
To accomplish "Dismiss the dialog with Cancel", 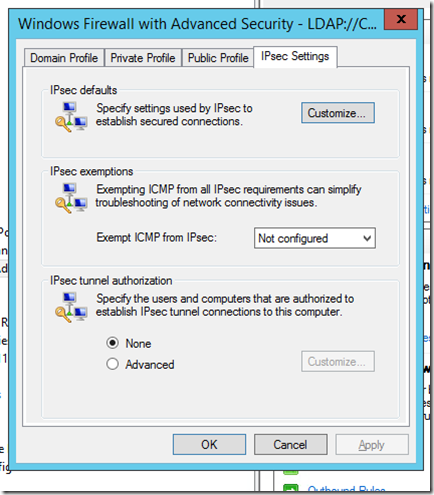I will click(x=290, y=444).
